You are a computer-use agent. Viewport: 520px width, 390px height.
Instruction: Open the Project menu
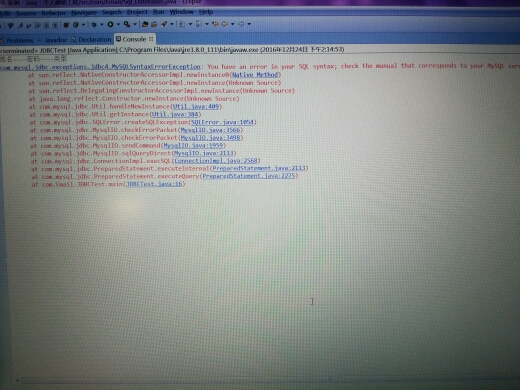pyautogui.click(x=137, y=12)
